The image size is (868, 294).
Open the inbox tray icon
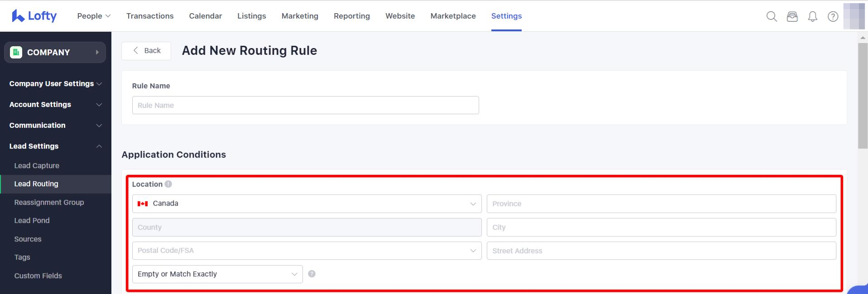pyautogui.click(x=792, y=17)
